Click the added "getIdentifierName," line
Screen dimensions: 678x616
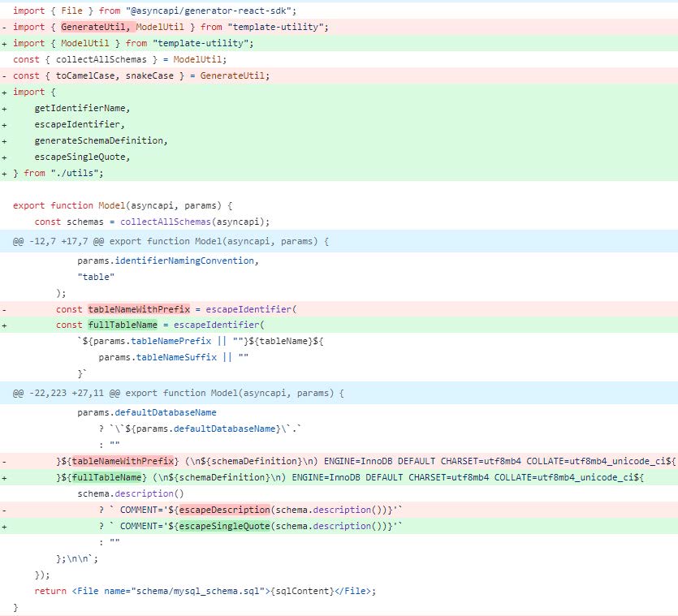[339, 108]
